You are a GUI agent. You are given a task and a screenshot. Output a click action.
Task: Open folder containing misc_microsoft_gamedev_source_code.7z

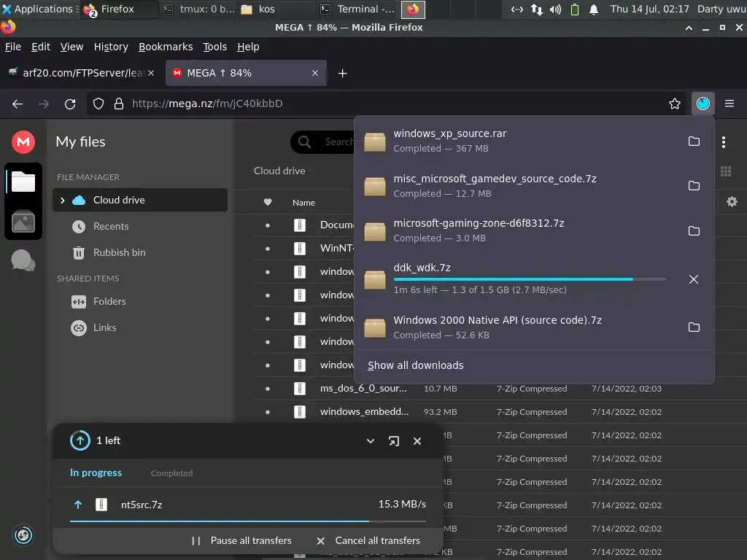[x=694, y=186]
